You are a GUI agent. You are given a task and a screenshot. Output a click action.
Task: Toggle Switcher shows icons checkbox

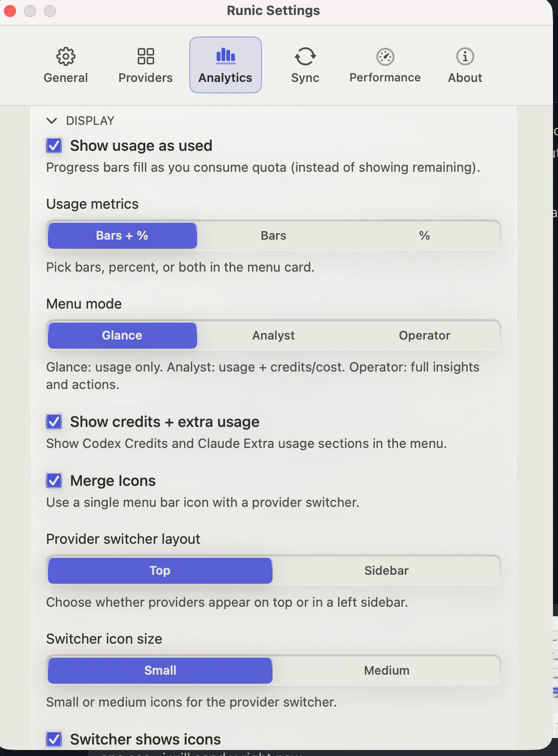[54, 739]
